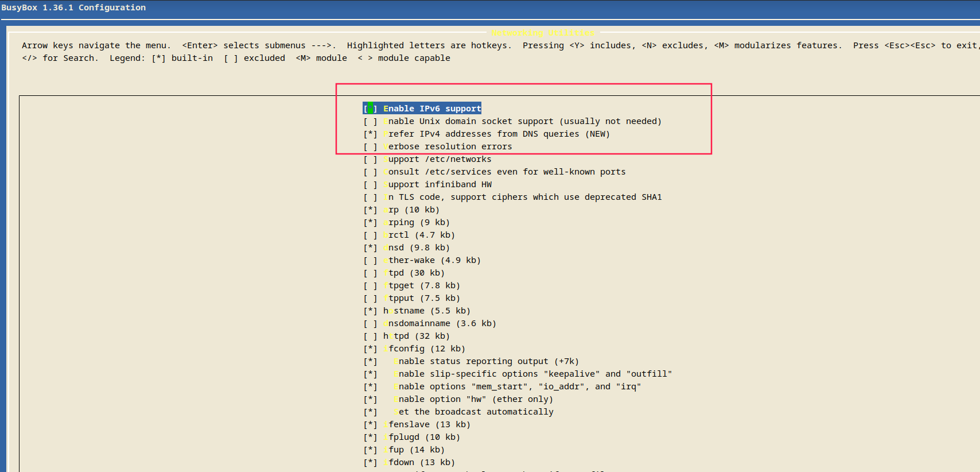Screen dimensions: 980x472
Task: Toggle the arping (9 kb) applet
Action: (407, 222)
